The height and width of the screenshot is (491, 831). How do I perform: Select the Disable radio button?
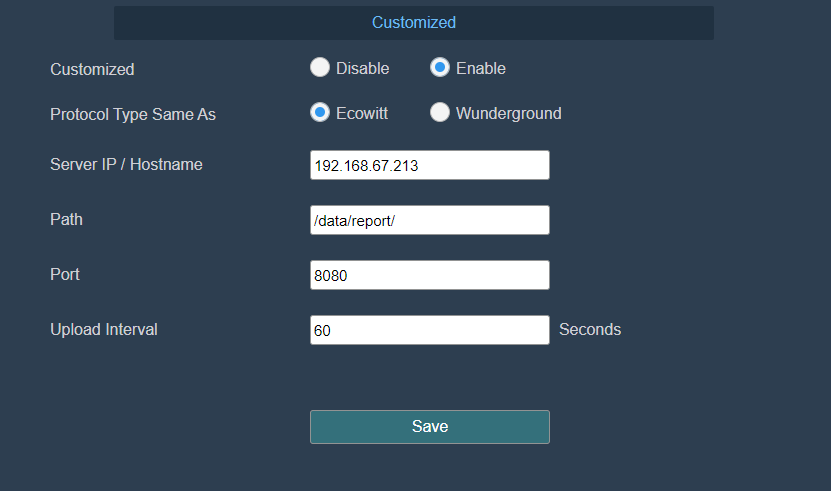click(x=320, y=67)
